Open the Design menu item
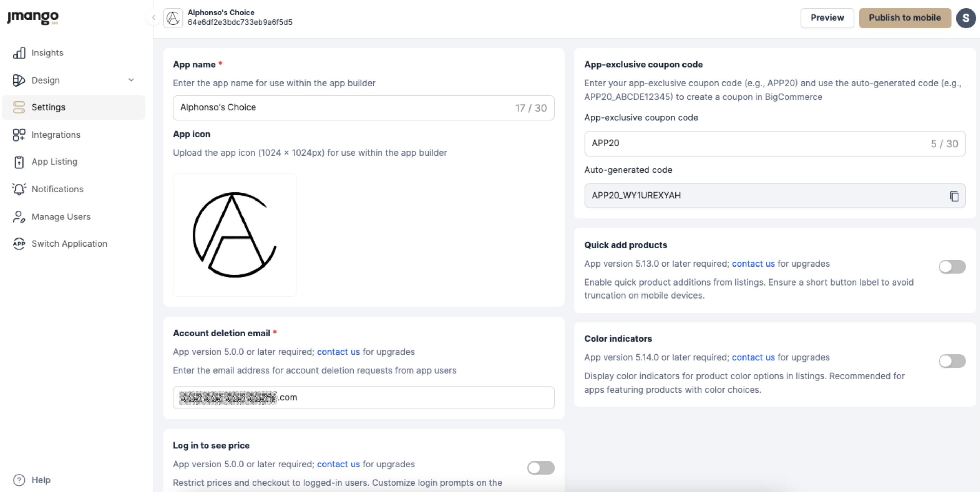 click(46, 80)
